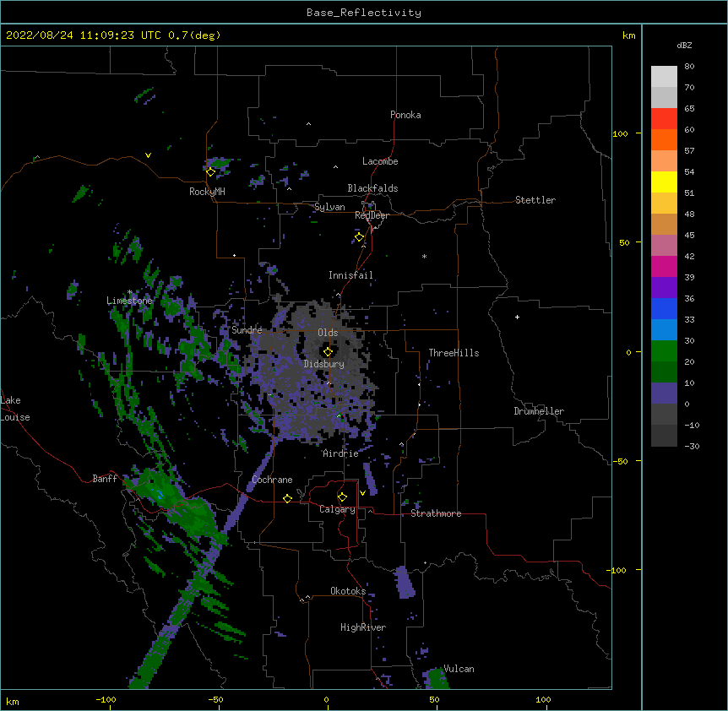Image resolution: width=728 pixels, height=711 pixels.
Task: Click the Cochrane town label
Action: click(272, 480)
